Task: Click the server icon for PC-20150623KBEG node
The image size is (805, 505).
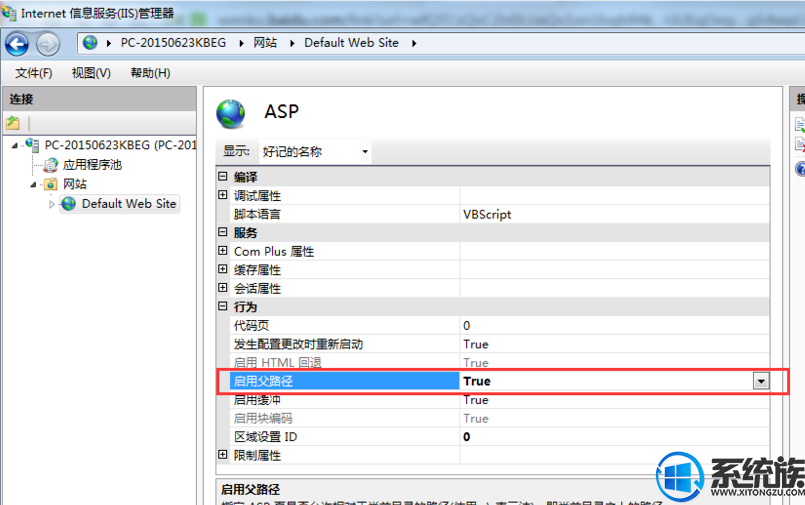Action: click(x=32, y=145)
